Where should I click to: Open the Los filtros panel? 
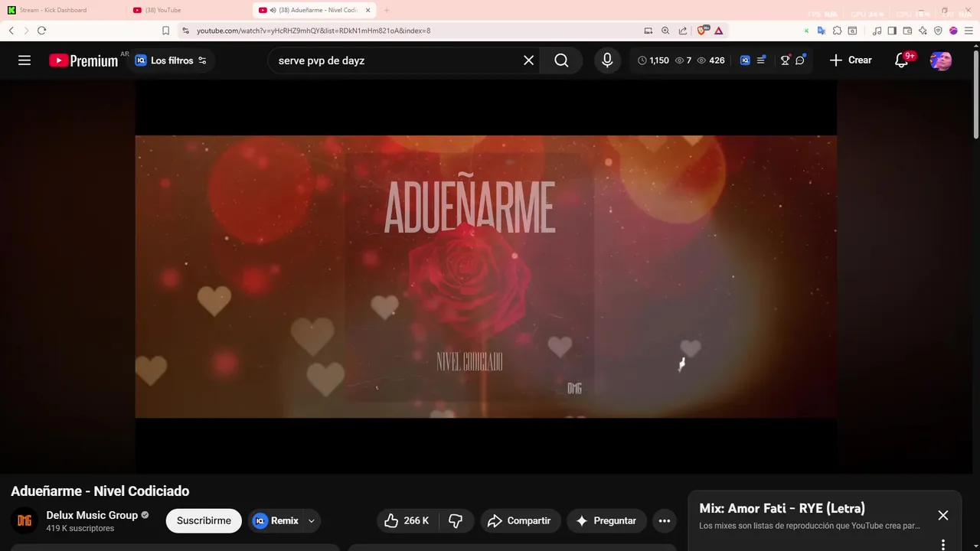coord(171,60)
